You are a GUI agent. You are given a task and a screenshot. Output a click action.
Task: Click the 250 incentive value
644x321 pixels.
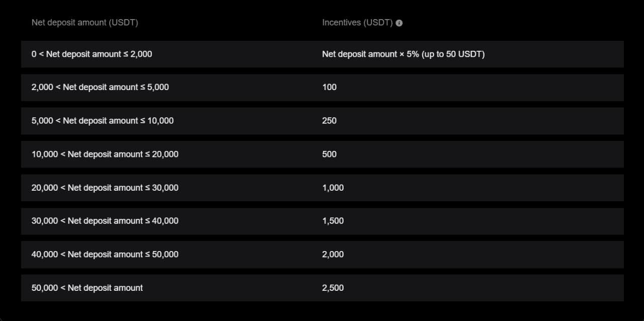pos(330,121)
